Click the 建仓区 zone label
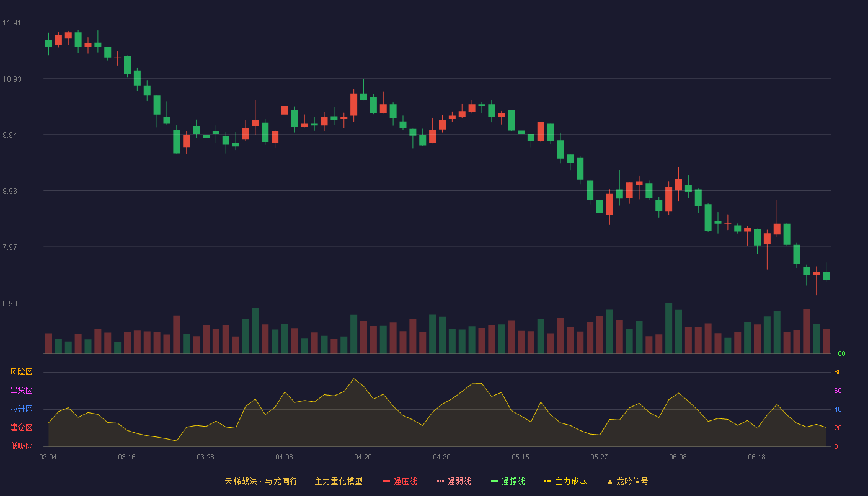The width and height of the screenshot is (868, 496). (21, 428)
